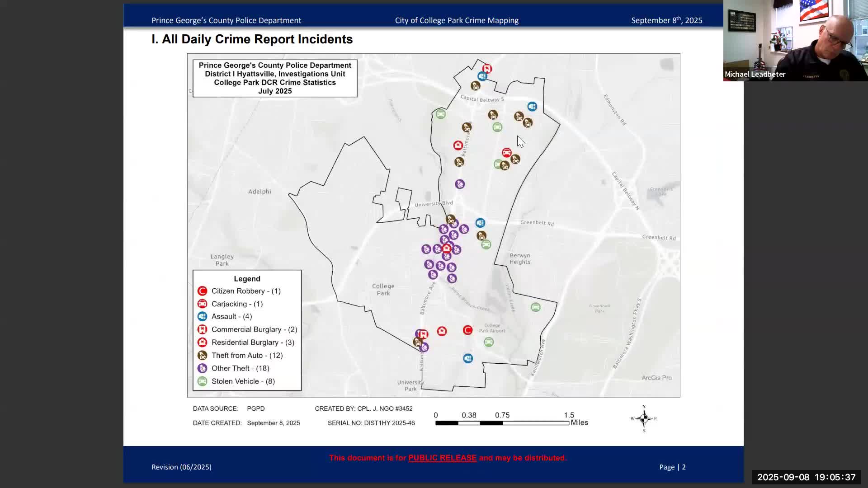Click the Assault legend icon

pyautogui.click(x=202, y=316)
